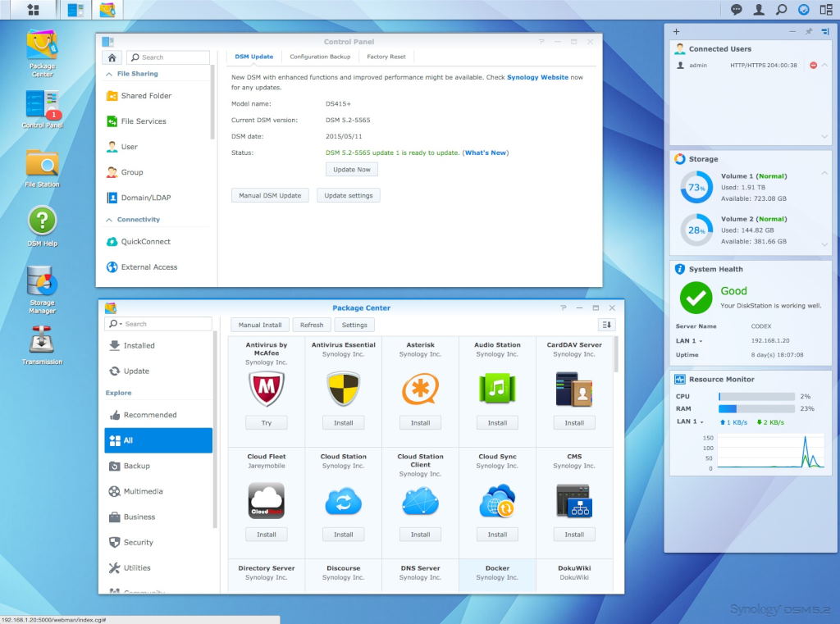Disconnect admin user with red icon
Image resolution: width=840 pixels, height=624 pixels.
coord(813,66)
